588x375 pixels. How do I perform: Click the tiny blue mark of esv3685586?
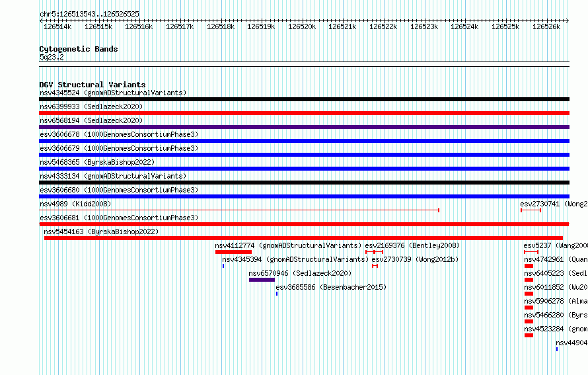click(277, 294)
